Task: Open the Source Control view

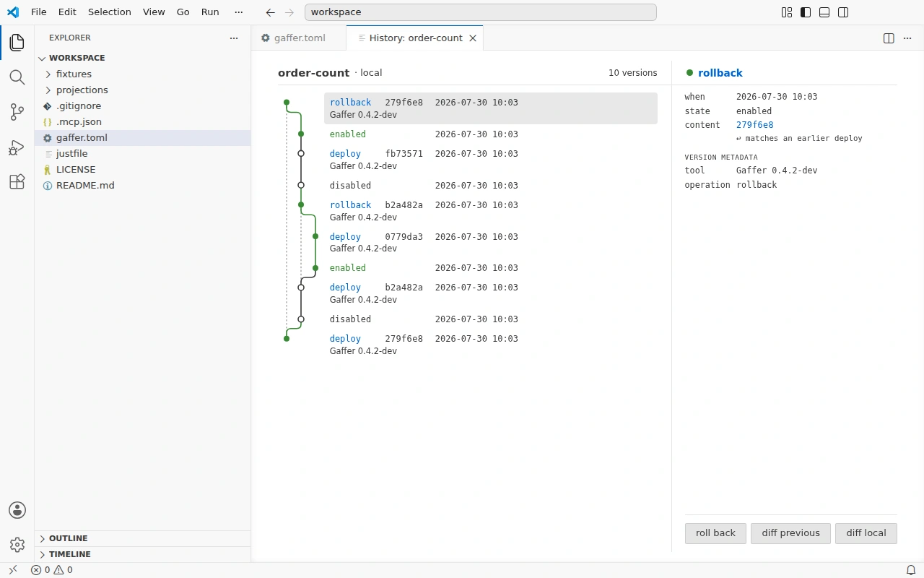Action: 17,112
